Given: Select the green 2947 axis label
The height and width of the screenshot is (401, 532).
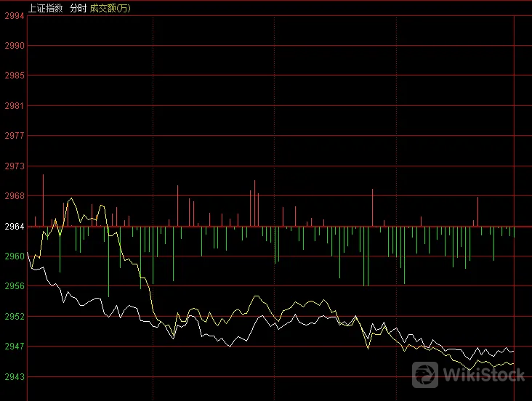Looking at the screenshot, I should (13, 347).
